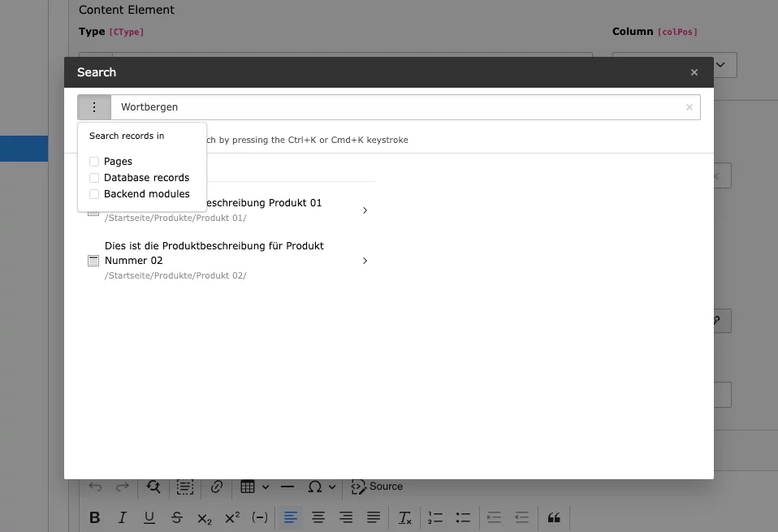Close the Search dialog
Screen dimensions: 778x532
[694, 72]
